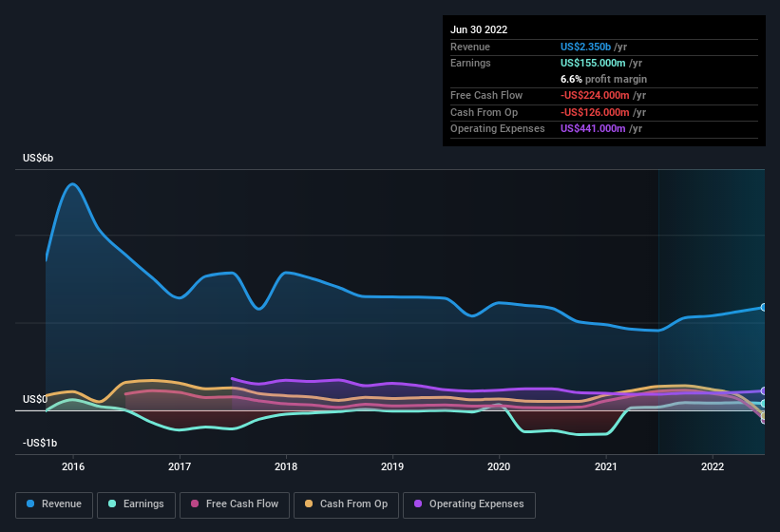
Task: Click the Earnings endpoint marker on the teal line
Action: 764,403
